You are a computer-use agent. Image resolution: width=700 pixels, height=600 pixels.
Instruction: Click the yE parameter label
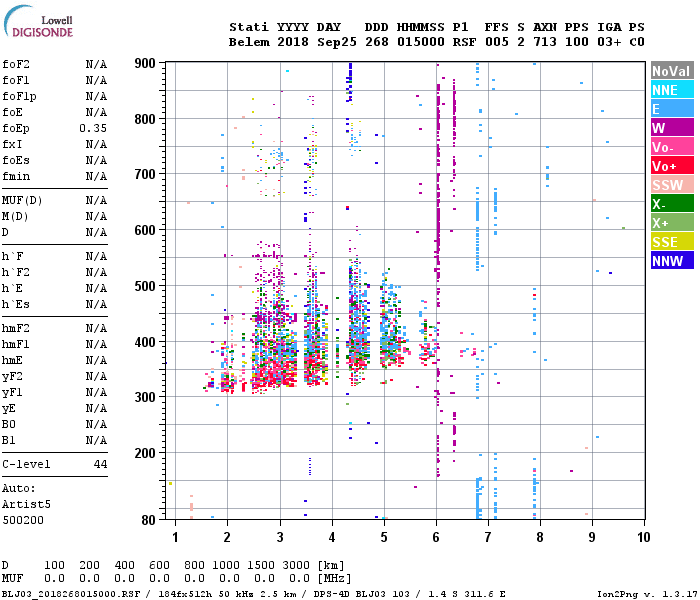click(x=9, y=409)
